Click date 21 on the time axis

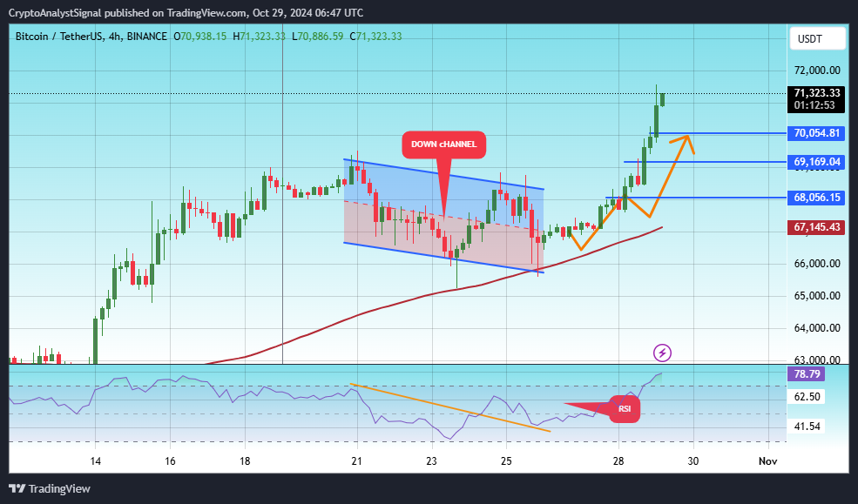(x=357, y=461)
